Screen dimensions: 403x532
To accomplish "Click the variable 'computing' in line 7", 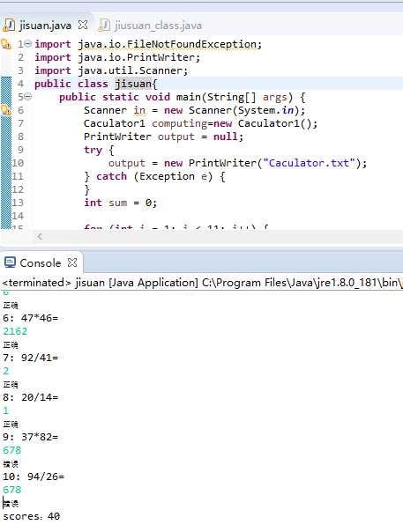I will click(x=179, y=124).
